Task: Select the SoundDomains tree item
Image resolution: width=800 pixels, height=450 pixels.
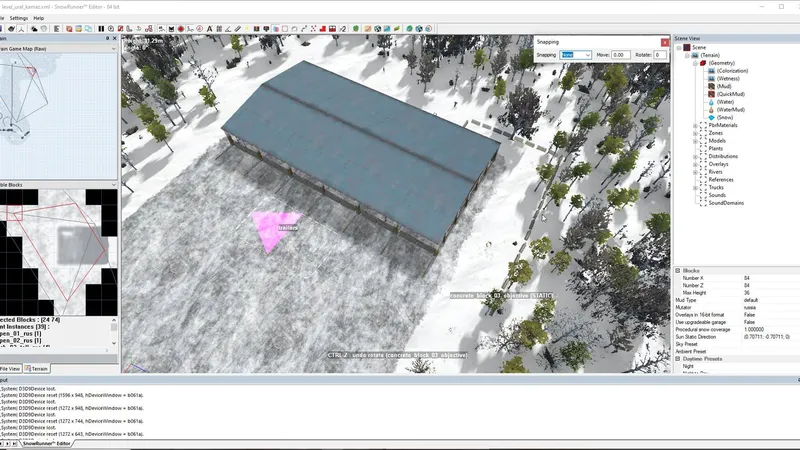Action: (726, 203)
